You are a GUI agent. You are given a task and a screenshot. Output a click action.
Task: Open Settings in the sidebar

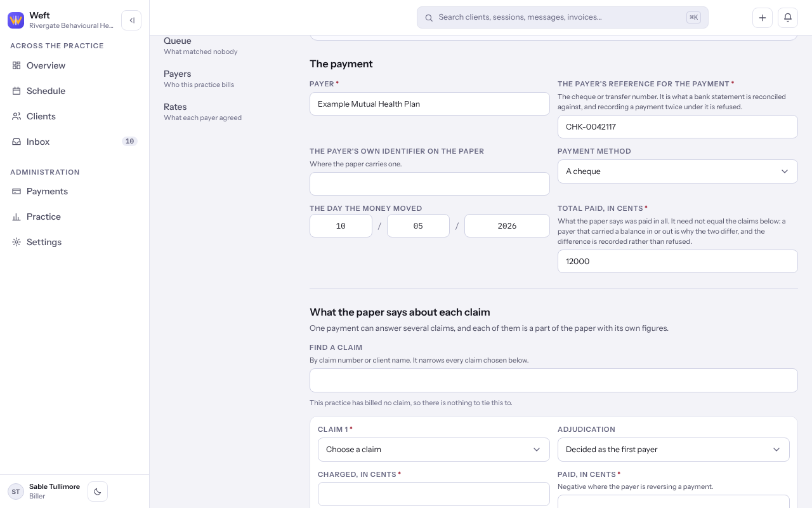click(x=75, y=242)
